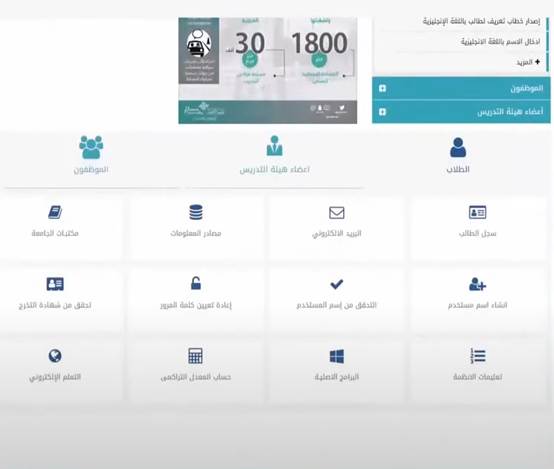Viewport: 554px width, 469px height.
Task: Open the سجل الطالب student record icon
Action: [x=477, y=212]
